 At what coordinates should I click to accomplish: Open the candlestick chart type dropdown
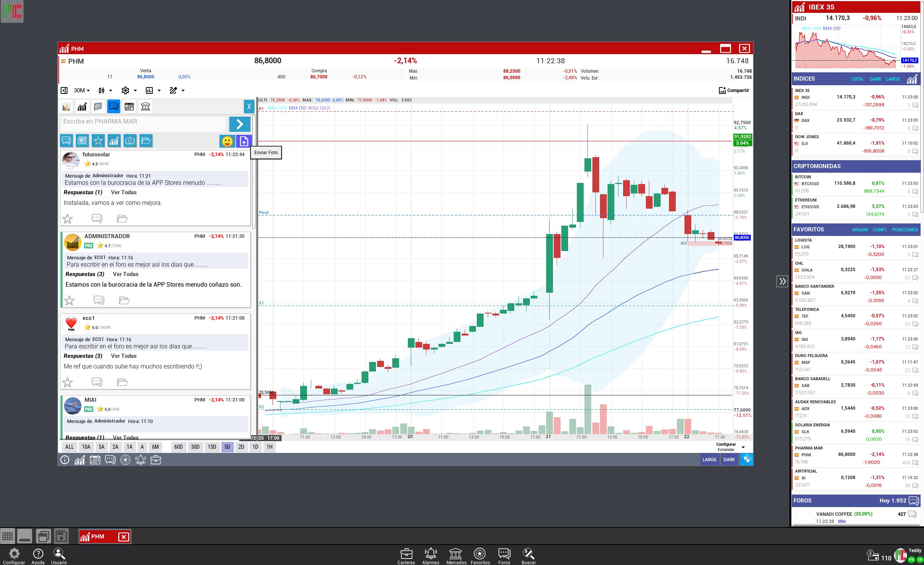105,91
